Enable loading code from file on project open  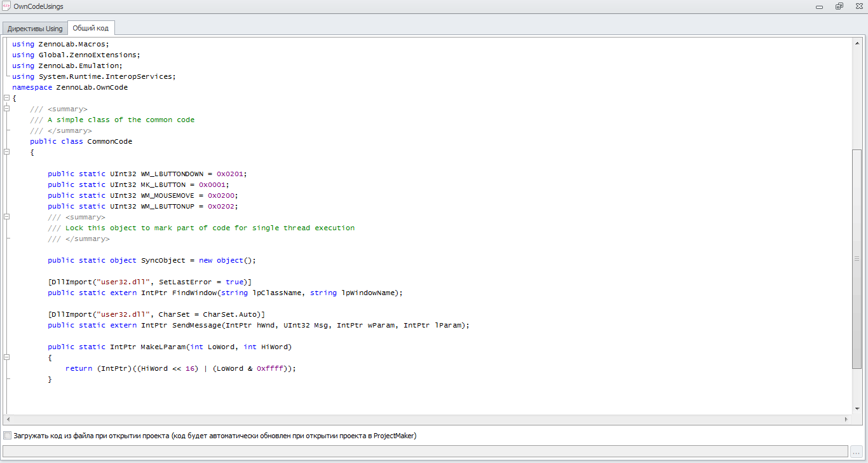pyautogui.click(x=7, y=436)
